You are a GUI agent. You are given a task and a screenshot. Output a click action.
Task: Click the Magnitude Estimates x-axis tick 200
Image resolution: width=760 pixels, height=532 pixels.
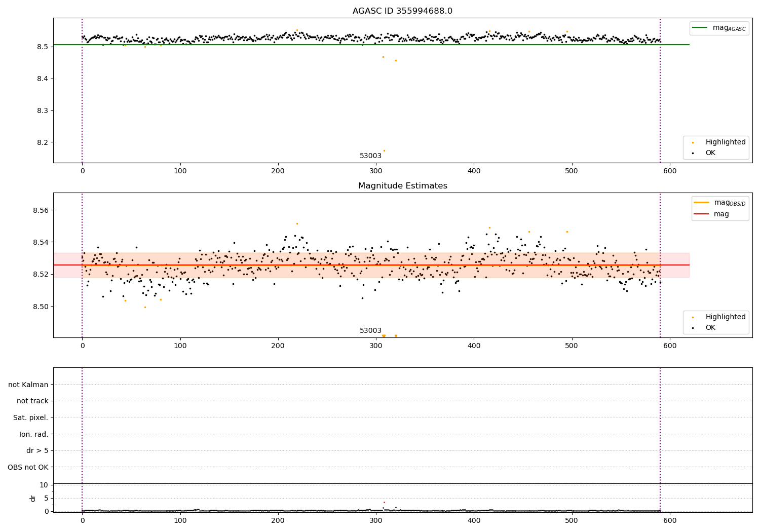pyautogui.click(x=278, y=346)
